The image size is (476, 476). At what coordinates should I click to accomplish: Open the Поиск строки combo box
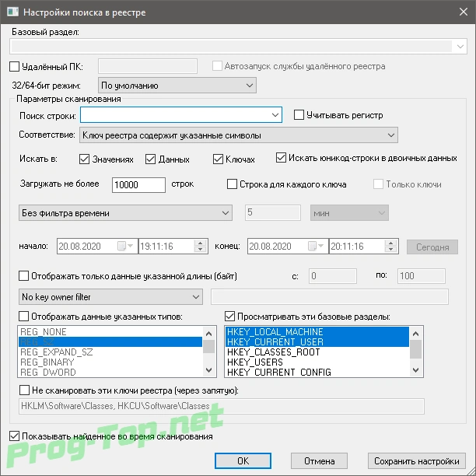click(x=181, y=115)
